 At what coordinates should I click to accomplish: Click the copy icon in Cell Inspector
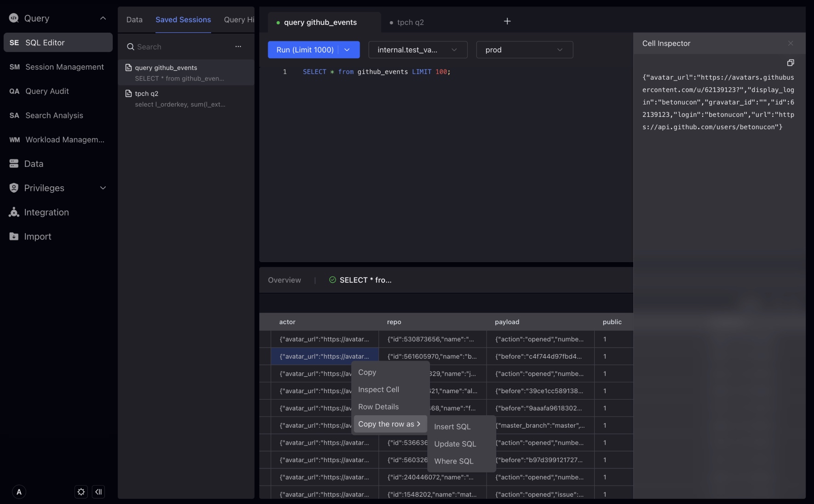pos(791,63)
